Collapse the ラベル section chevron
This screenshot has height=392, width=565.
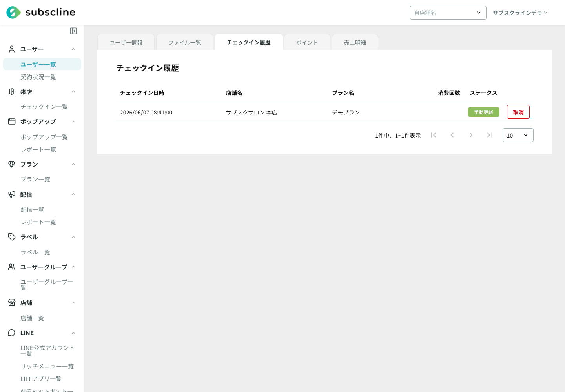coord(73,237)
